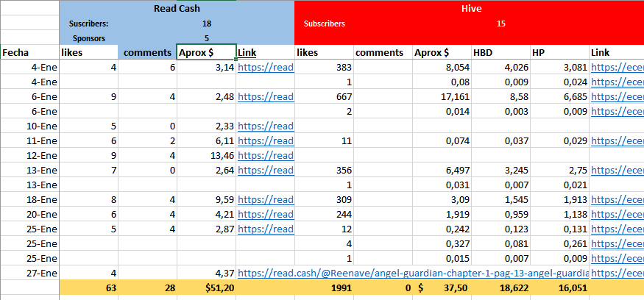
Task: Open the Read Cash link for 12-Ene
Action: (266, 156)
